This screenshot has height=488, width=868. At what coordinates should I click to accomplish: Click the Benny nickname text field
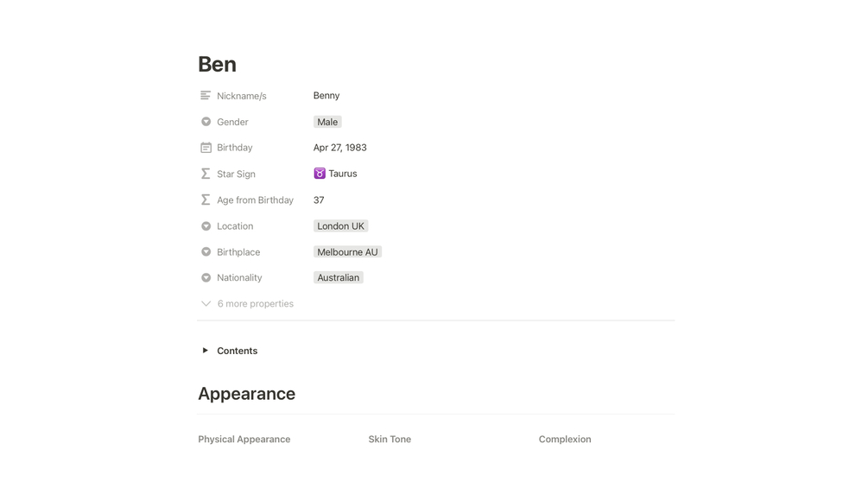pyautogui.click(x=326, y=96)
